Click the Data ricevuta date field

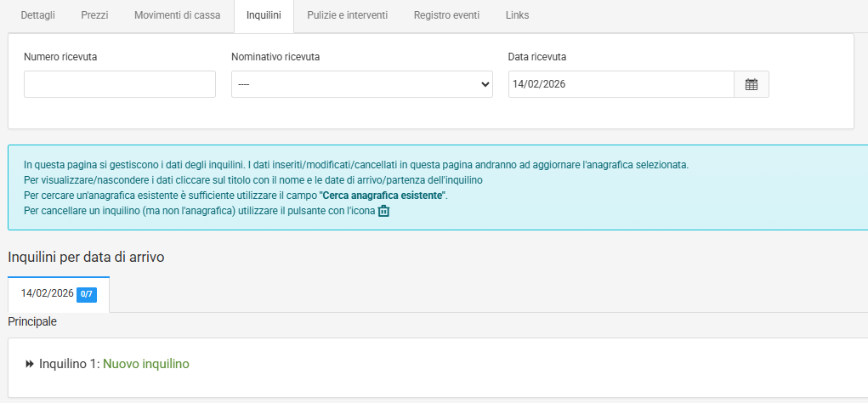621,84
